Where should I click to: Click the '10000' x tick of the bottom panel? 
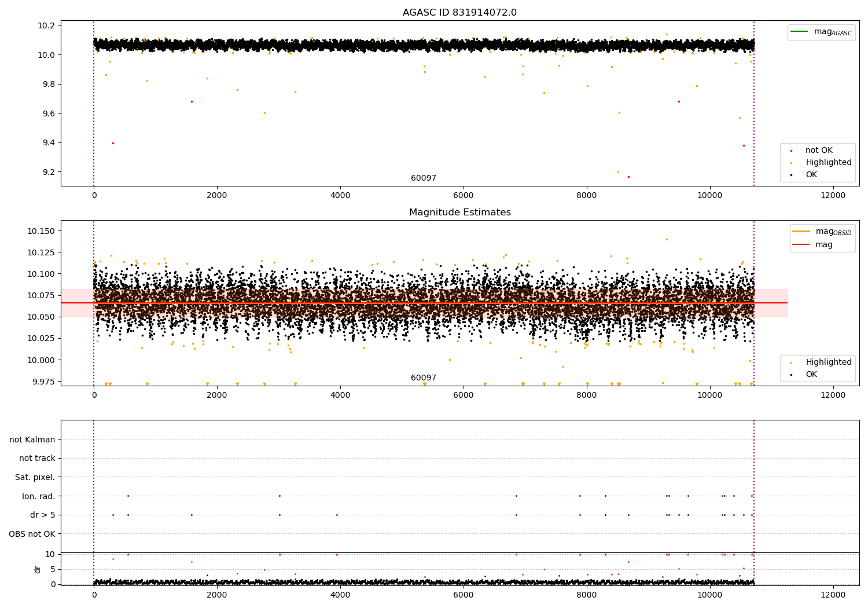point(710,595)
